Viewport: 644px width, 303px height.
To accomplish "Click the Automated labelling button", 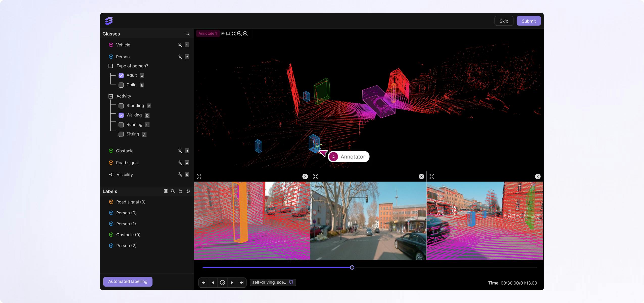I will (128, 281).
